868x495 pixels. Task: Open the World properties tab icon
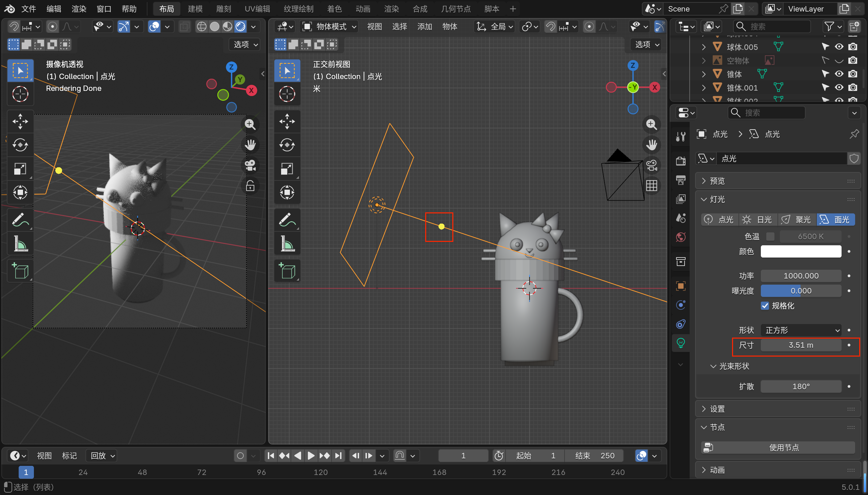click(x=681, y=237)
